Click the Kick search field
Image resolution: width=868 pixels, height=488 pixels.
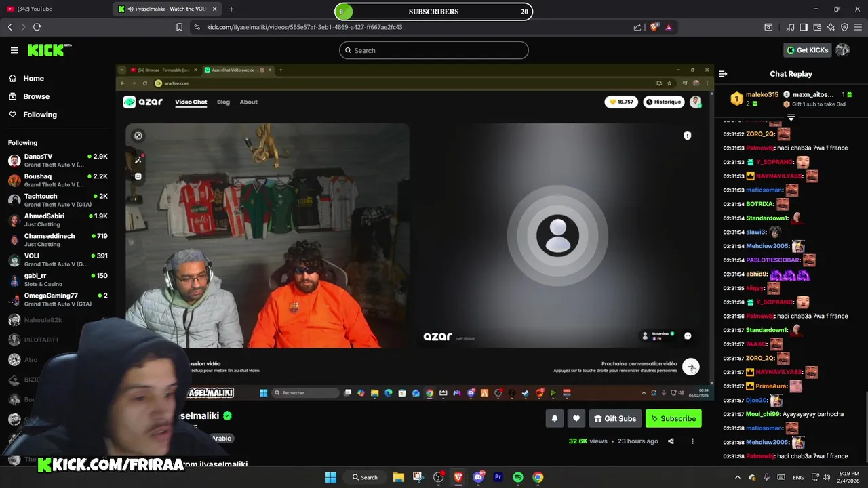434,50
